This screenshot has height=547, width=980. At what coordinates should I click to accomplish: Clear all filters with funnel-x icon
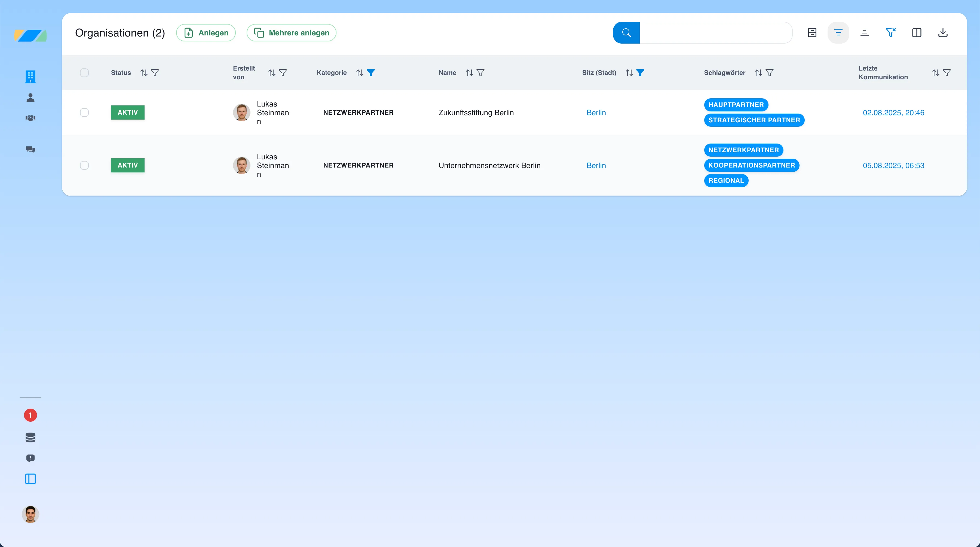[891, 33]
